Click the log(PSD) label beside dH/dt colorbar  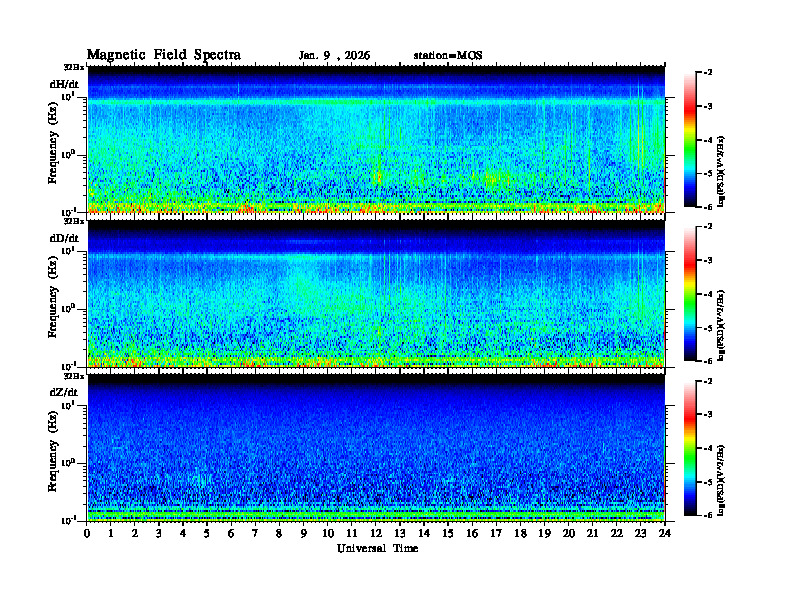point(721,171)
